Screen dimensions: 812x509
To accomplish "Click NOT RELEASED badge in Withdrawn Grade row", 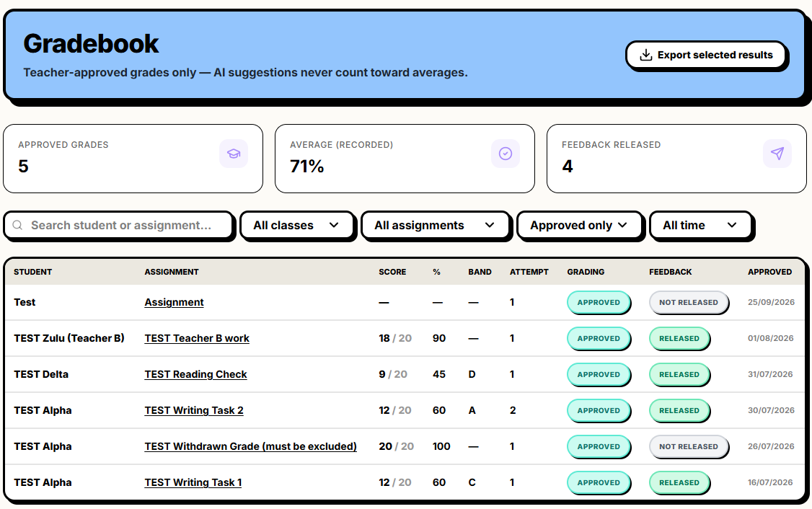I will pyautogui.click(x=688, y=446).
